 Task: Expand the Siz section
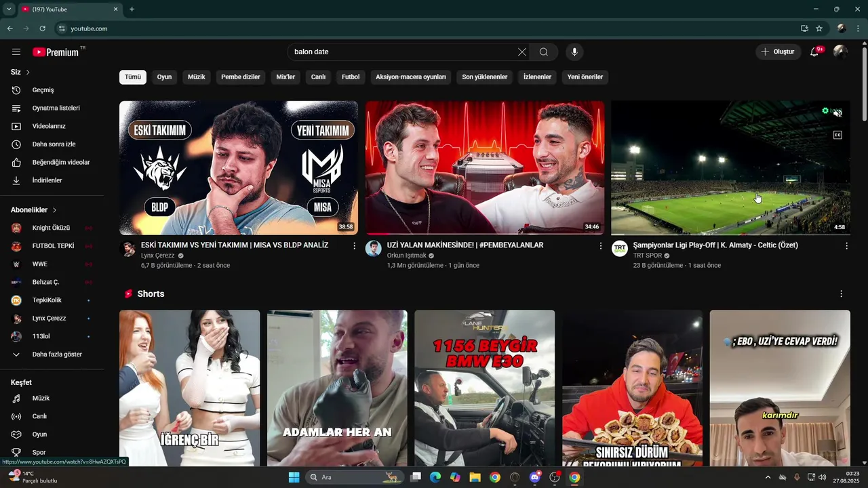20,72
